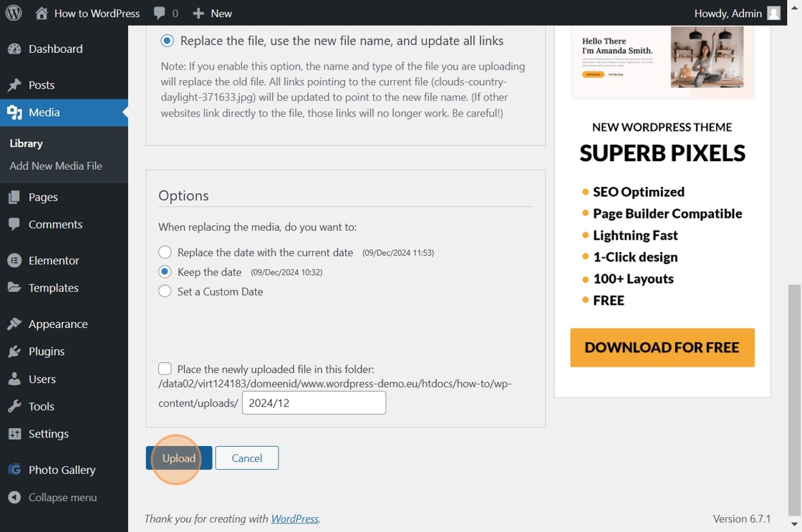Click the Plugins plug icon
This screenshot has height=532, width=802.
pyautogui.click(x=14, y=352)
